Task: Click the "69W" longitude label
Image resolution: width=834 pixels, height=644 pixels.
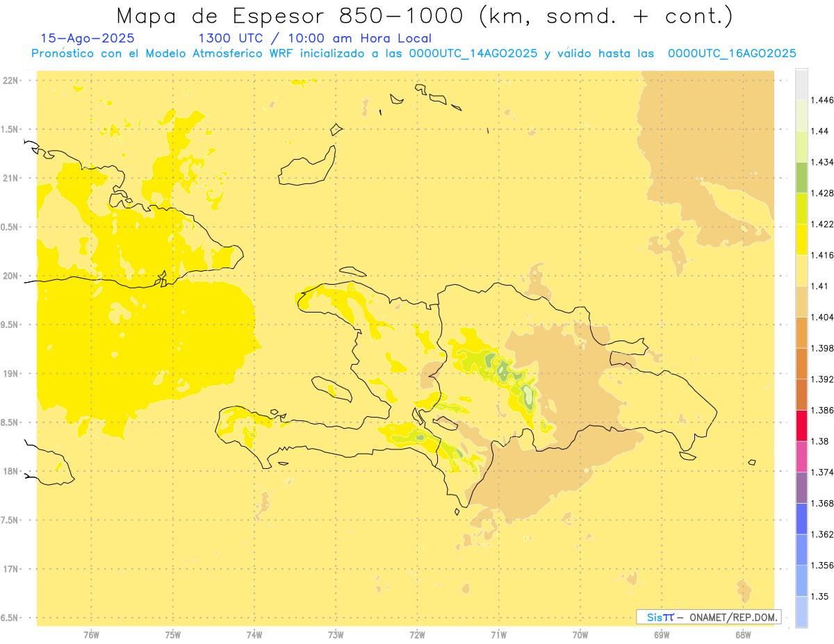Action: pos(662,634)
